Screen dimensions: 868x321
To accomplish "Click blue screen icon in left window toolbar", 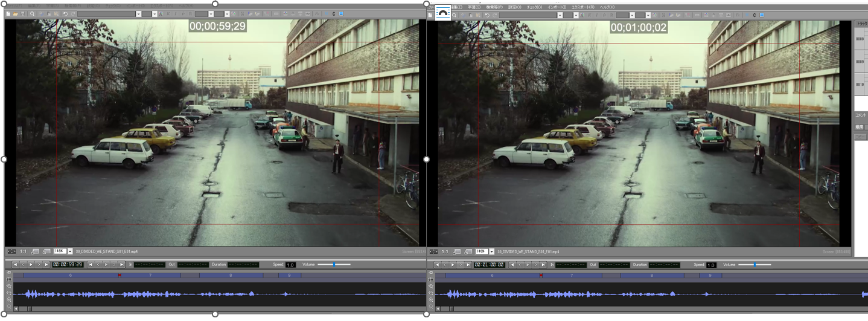I will pyautogui.click(x=340, y=13).
